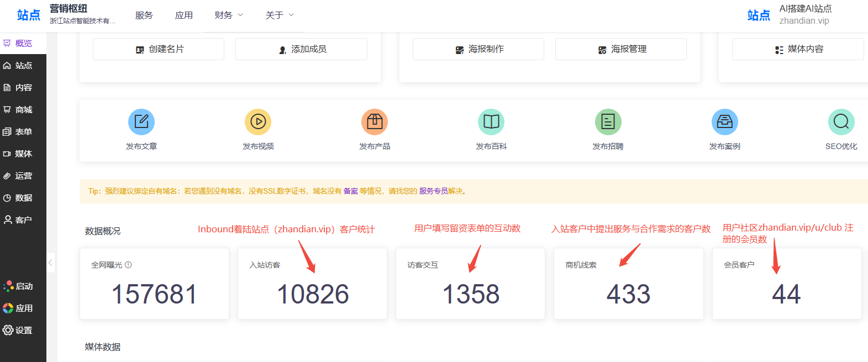Open the 海报制作 button
The image size is (868, 362).
[x=478, y=49]
